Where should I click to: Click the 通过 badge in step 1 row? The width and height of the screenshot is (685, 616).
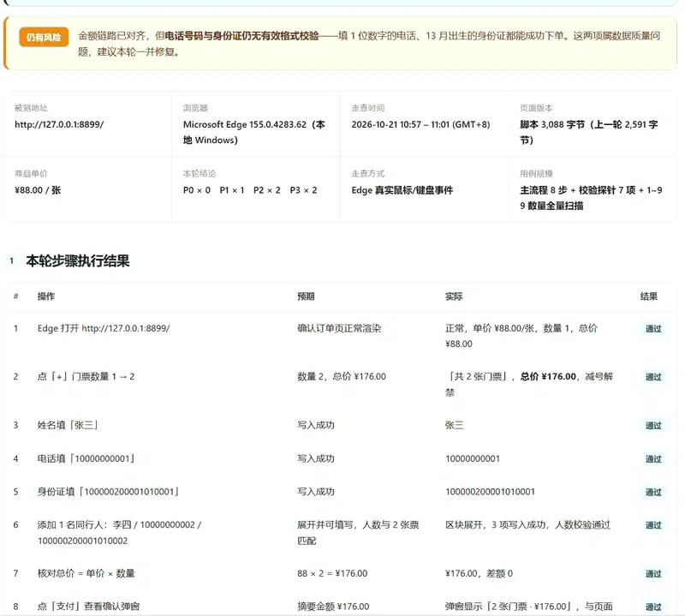click(x=653, y=329)
